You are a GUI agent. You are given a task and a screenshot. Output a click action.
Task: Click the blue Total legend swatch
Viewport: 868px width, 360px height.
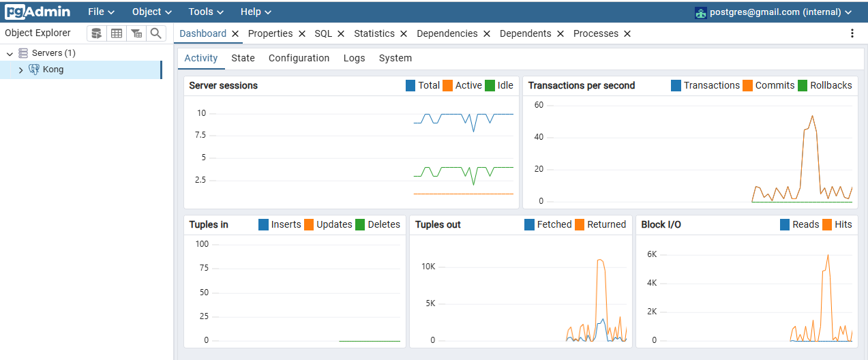click(410, 85)
